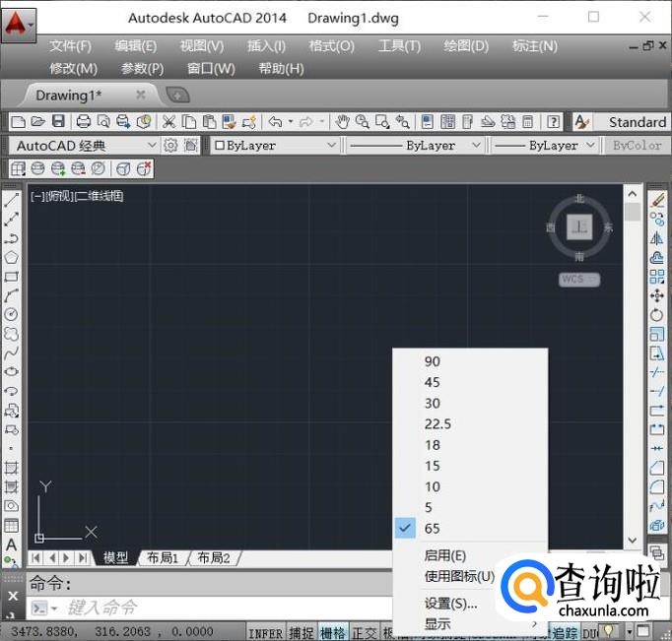Select the Line tool in draw toolbar
Viewport: 672px width, 641px height.
(12, 200)
